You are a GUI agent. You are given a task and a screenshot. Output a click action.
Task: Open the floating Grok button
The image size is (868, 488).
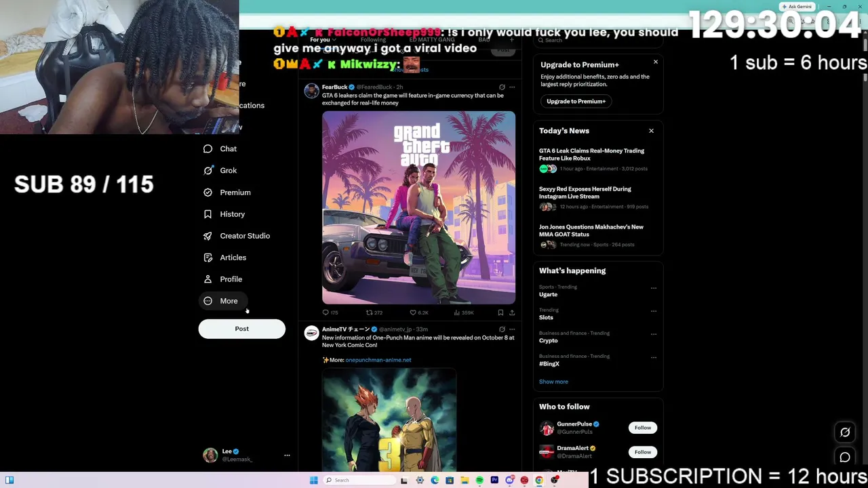(845, 432)
